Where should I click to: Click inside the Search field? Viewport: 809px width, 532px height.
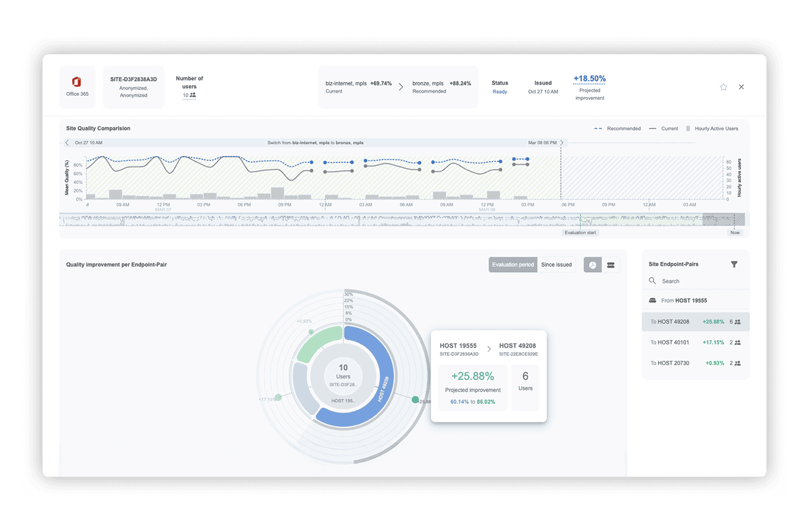pyautogui.click(x=681, y=281)
